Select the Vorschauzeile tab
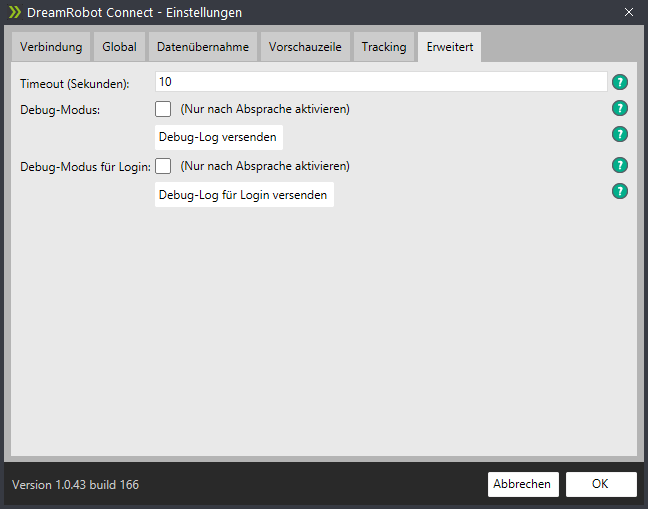 (x=305, y=47)
